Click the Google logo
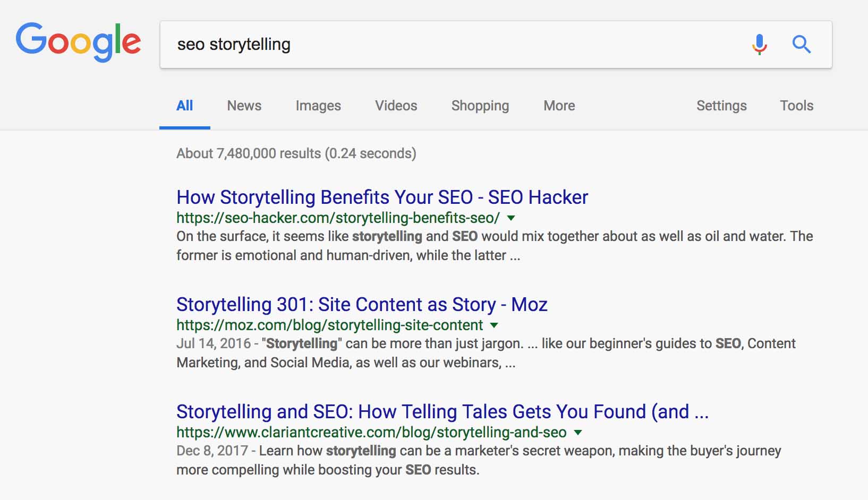868x500 pixels. click(x=78, y=42)
